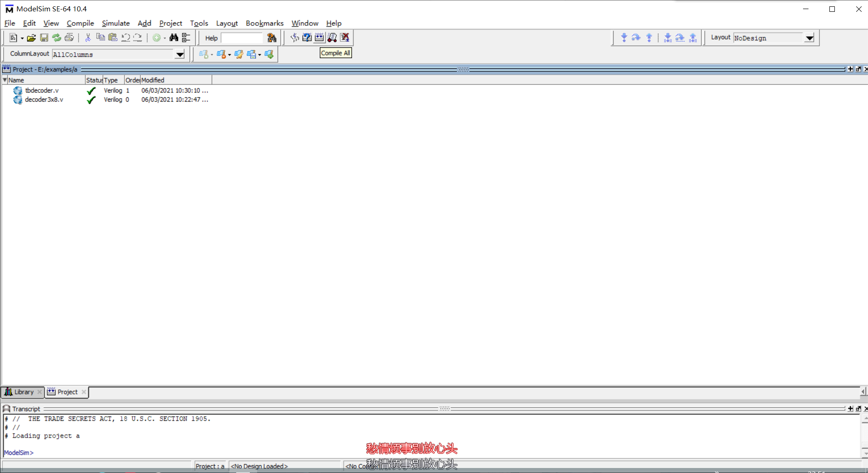Click the Break simulation red X icon
This screenshot has width=868, height=473.
pyautogui.click(x=345, y=38)
